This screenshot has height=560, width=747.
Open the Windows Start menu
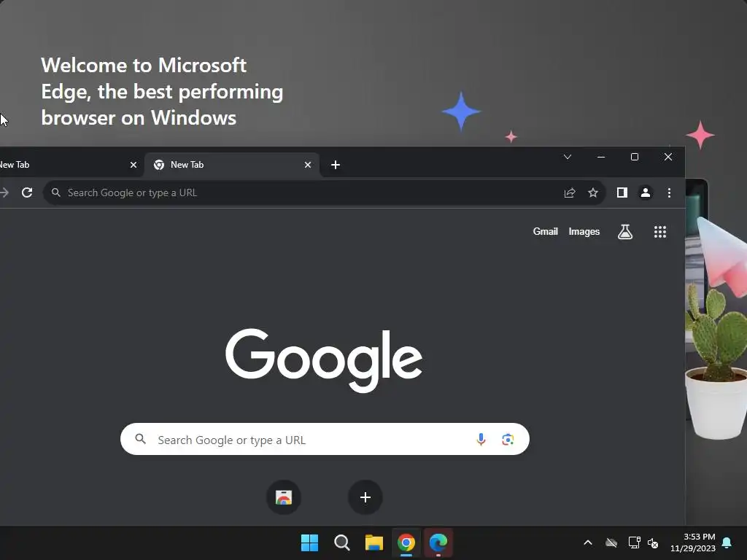pyautogui.click(x=309, y=542)
